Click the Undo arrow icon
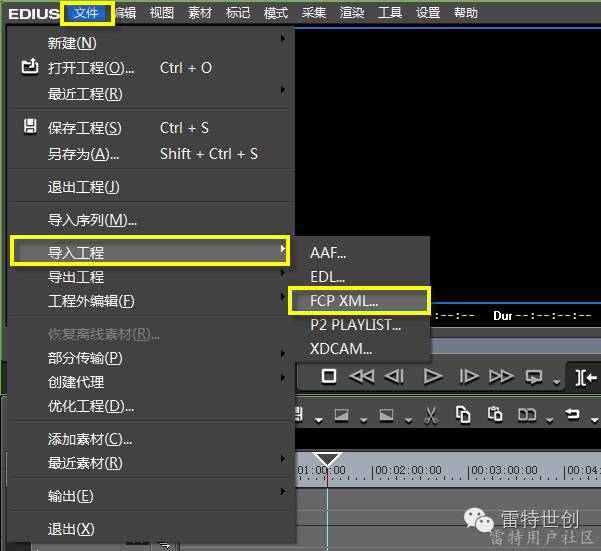This screenshot has width=601, height=551. (572, 414)
